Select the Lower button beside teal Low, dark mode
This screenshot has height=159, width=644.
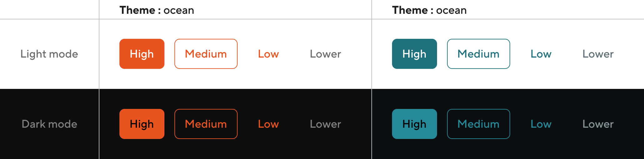click(x=598, y=124)
